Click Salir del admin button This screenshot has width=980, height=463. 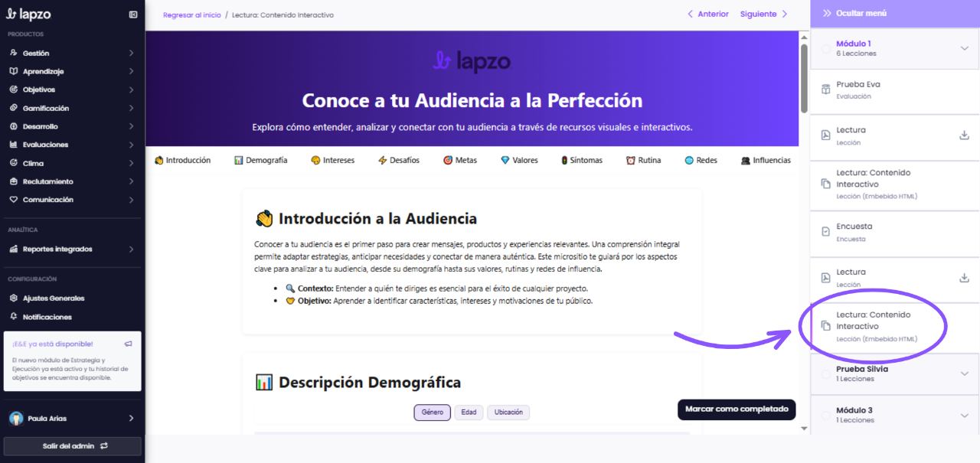click(74, 446)
